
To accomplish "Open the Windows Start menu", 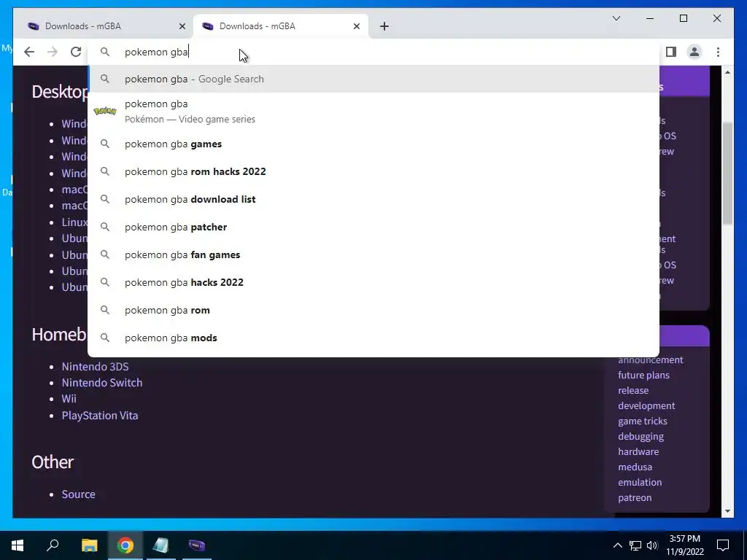I will 18,545.
